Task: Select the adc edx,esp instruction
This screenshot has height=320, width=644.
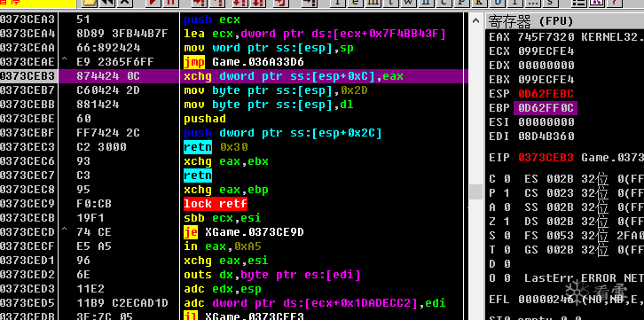Action: click(x=222, y=289)
